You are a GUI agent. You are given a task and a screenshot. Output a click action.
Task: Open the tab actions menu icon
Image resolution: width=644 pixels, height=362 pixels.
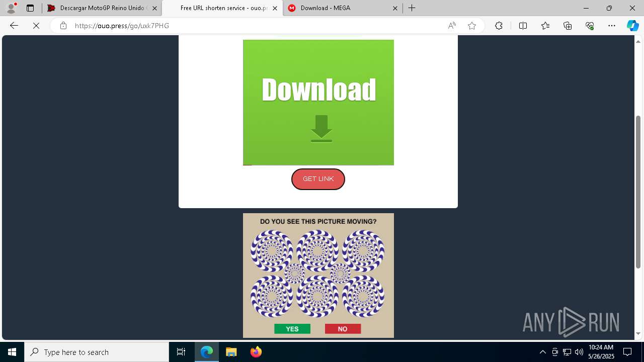pyautogui.click(x=30, y=8)
